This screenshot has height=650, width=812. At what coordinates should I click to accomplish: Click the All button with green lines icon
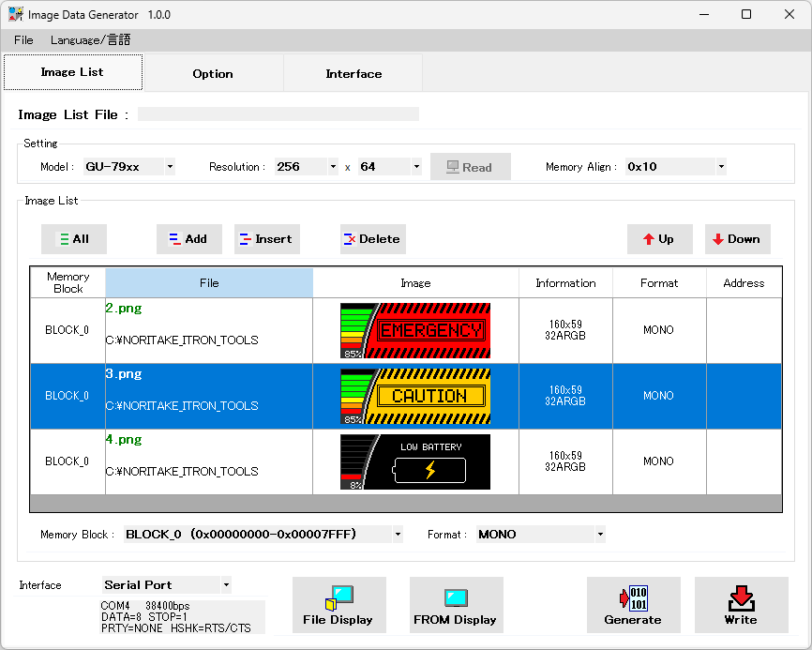pyautogui.click(x=74, y=239)
